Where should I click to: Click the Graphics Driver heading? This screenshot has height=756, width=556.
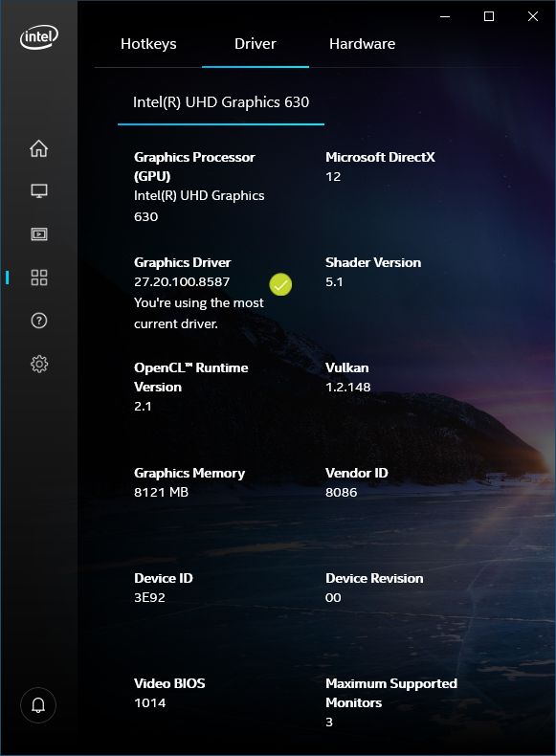pyautogui.click(x=183, y=263)
